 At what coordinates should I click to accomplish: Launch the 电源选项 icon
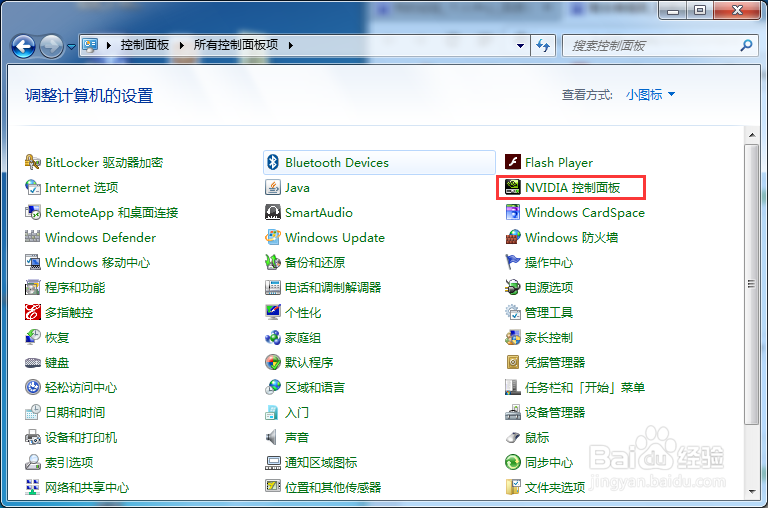[513, 287]
